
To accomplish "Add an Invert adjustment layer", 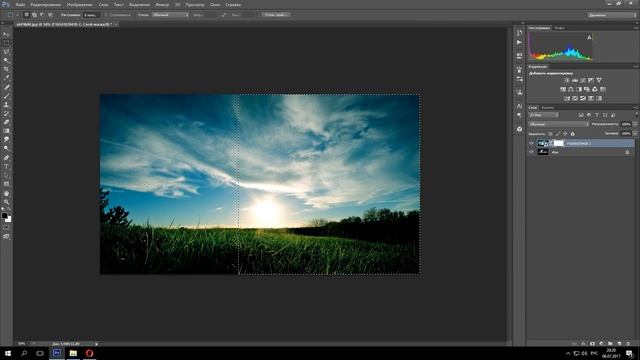I will [567, 98].
